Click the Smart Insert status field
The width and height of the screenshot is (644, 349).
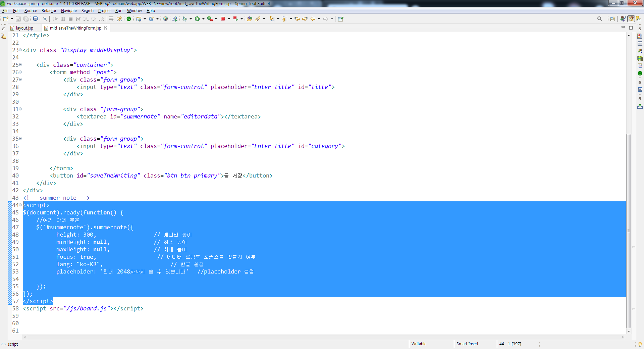point(467,344)
